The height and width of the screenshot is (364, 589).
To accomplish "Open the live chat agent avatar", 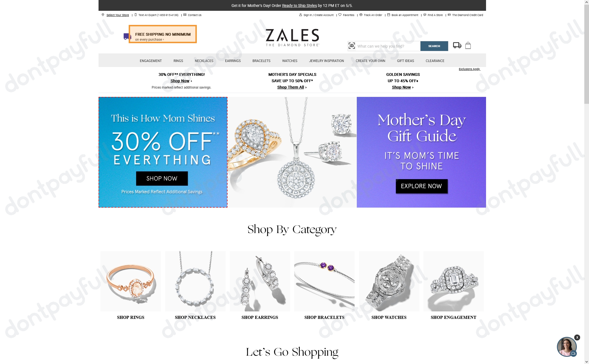I will [x=567, y=347].
